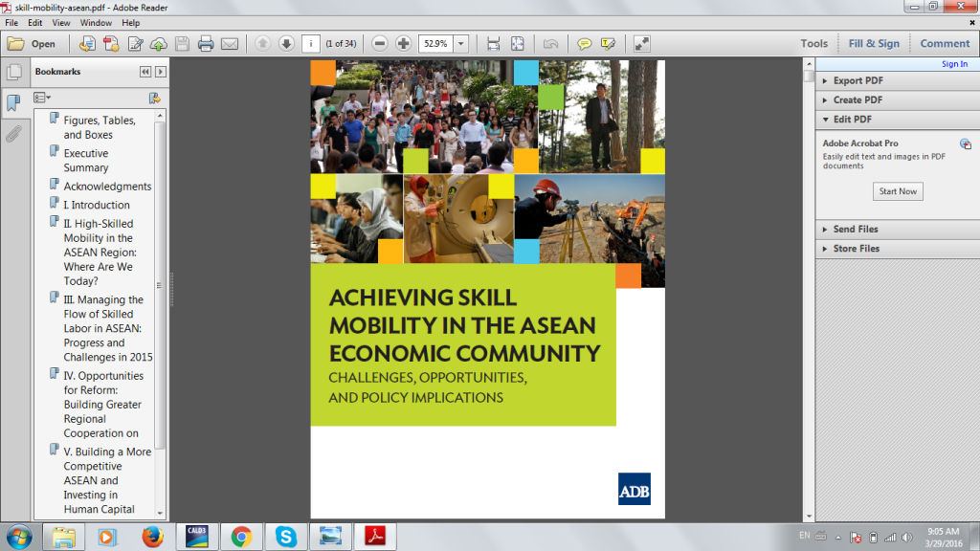Open V. Building a More Competitive bookmark
Viewport: 980px width, 551px height.
coord(107,480)
